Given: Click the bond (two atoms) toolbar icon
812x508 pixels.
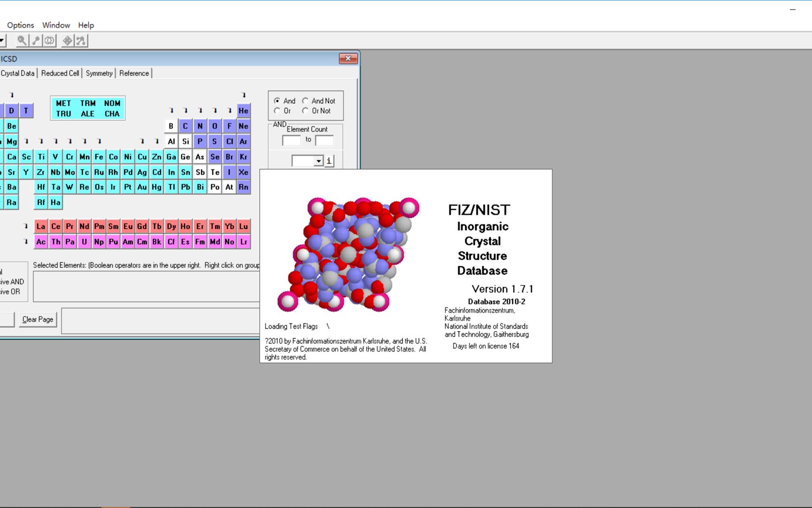Looking at the screenshot, I should coord(36,41).
